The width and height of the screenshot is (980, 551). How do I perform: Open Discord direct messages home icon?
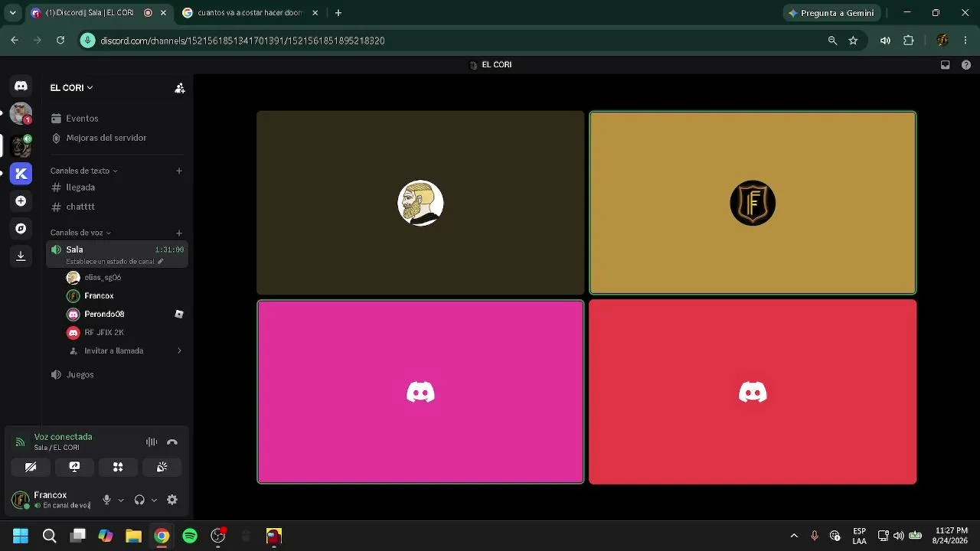click(21, 86)
